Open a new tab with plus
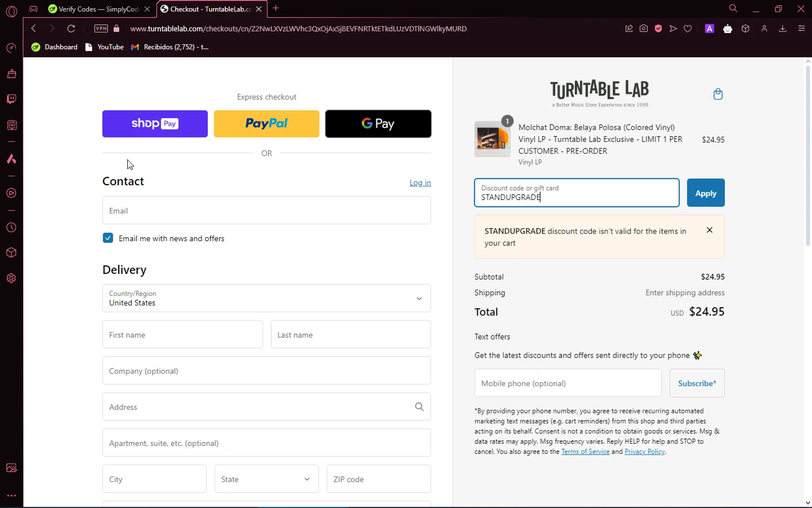Screen dimensions: 812x508 [276, 8]
